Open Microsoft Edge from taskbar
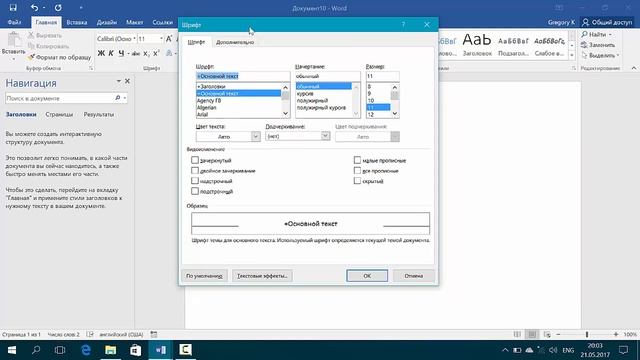This screenshot has width=640, height=360. [86, 350]
